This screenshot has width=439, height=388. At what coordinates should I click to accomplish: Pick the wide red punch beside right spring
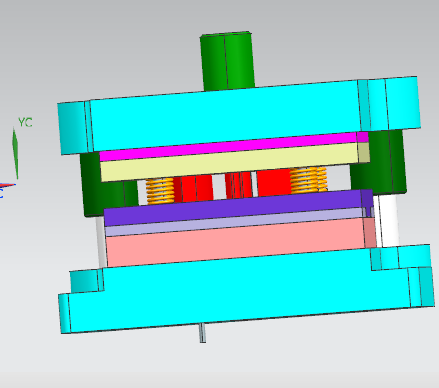tap(273, 182)
